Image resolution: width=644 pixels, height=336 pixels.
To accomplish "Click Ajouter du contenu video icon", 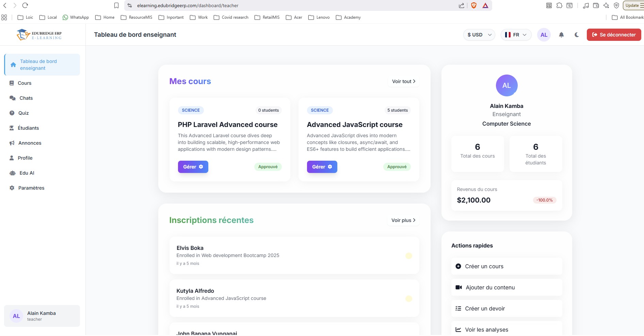I will pyautogui.click(x=458, y=287).
